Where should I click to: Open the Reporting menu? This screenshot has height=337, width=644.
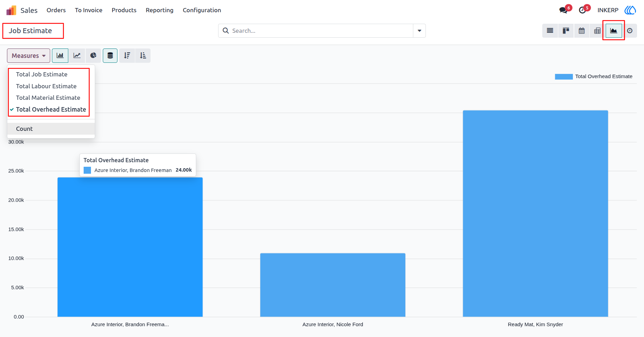pos(160,10)
